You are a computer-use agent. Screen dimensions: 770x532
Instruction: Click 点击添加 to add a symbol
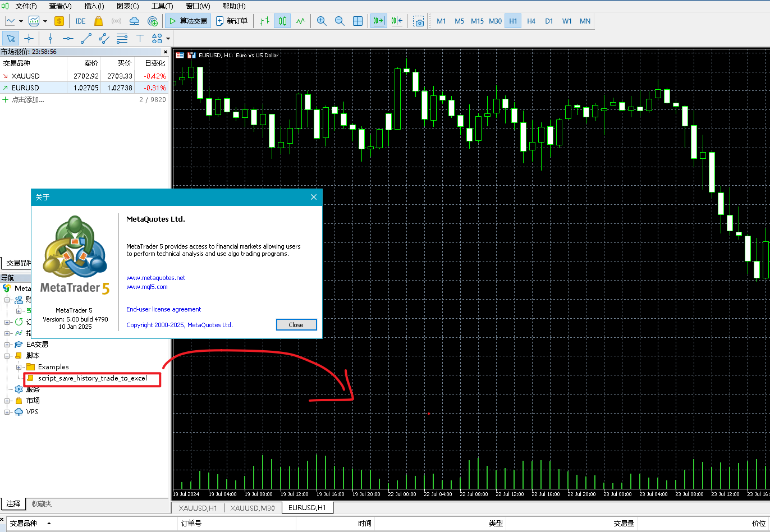point(27,100)
